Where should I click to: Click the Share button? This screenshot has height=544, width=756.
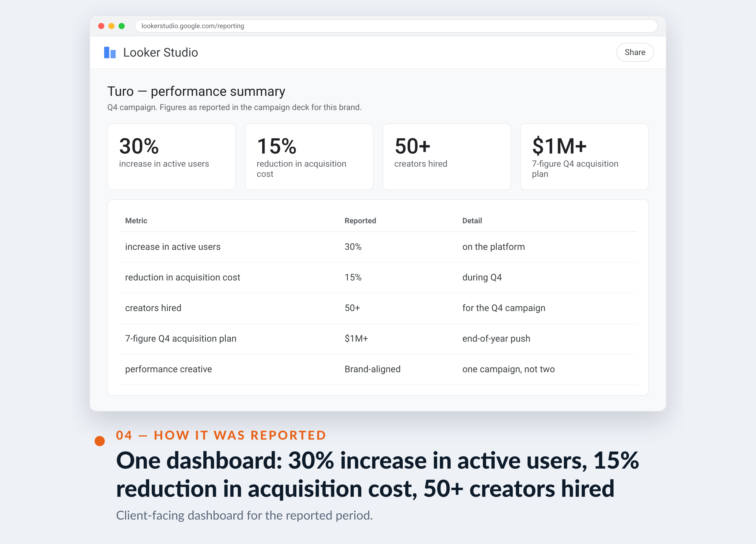click(x=635, y=52)
